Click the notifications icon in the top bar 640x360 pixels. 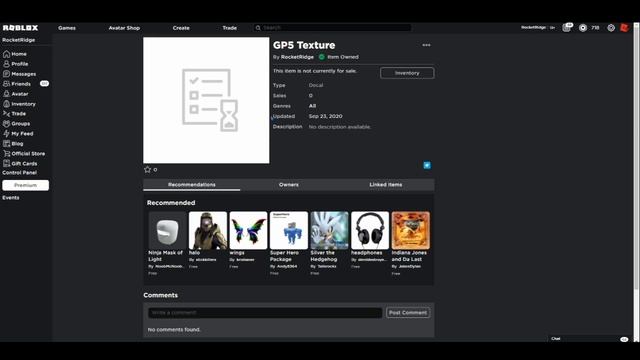point(567,27)
